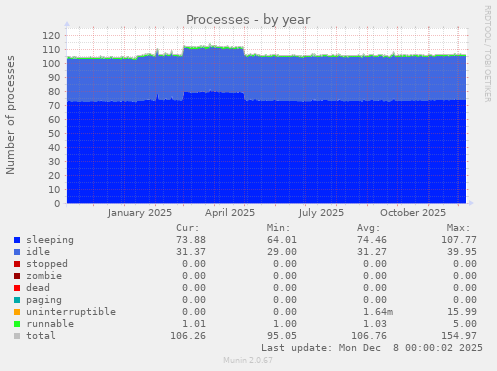Click the 'total' legend label
The image size is (497, 371).
pyautogui.click(x=41, y=336)
